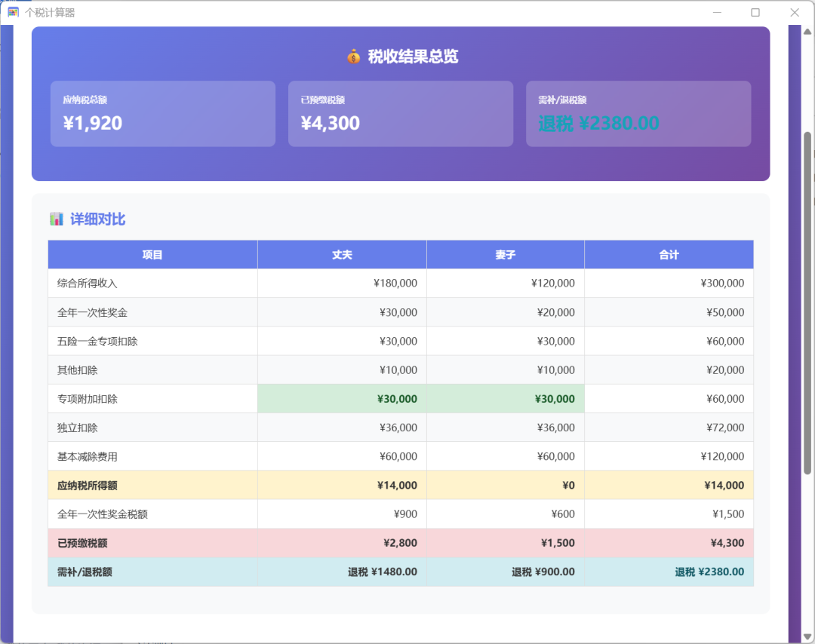Select the 应纳税所得额 ¥14,000 total cell
This screenshot has width=815, height=644.
pos(669,485)
